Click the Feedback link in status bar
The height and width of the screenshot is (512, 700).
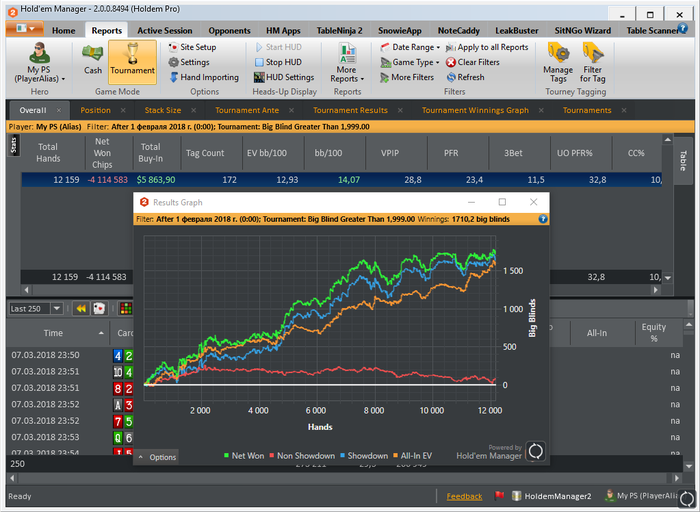tap(464, 496)
